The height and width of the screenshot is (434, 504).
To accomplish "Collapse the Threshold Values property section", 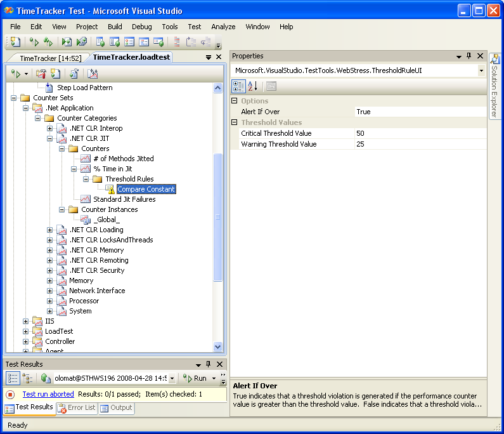I will (x=235, y=122).
